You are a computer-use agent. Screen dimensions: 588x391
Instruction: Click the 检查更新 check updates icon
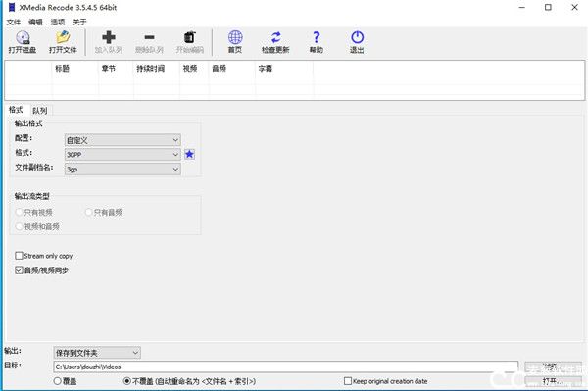pyautogui.click(x=275, y=37)
